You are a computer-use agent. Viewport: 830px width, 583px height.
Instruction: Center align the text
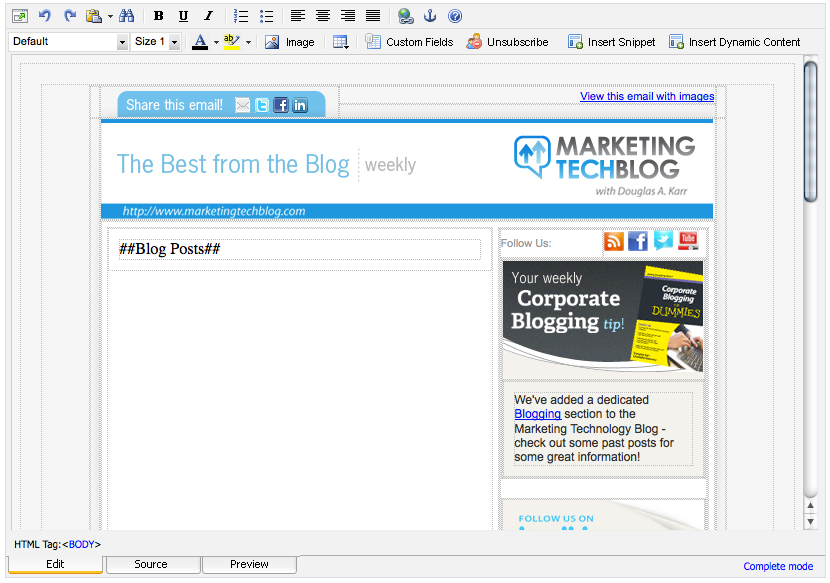pos(323,16)
